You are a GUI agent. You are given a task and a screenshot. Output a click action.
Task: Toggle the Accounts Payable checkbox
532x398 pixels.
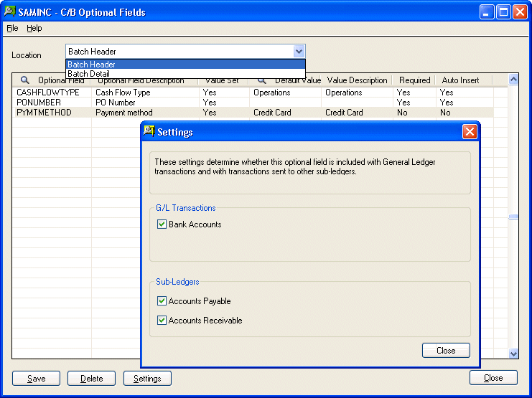tap(162, 301)
